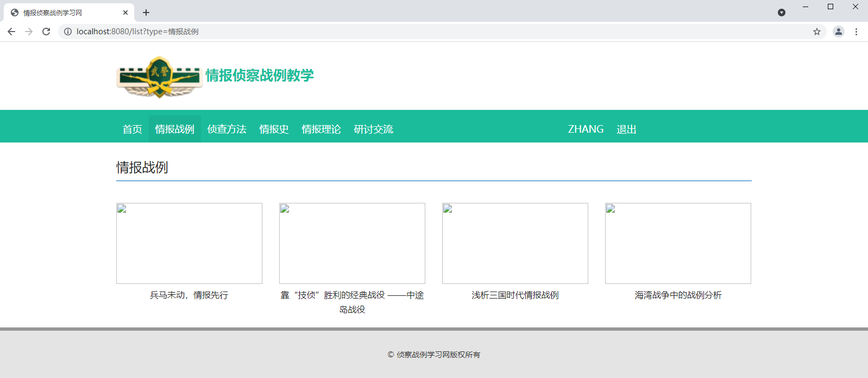Open 情报理论 navigation item

pyautogui.click(x=322, y=129)
